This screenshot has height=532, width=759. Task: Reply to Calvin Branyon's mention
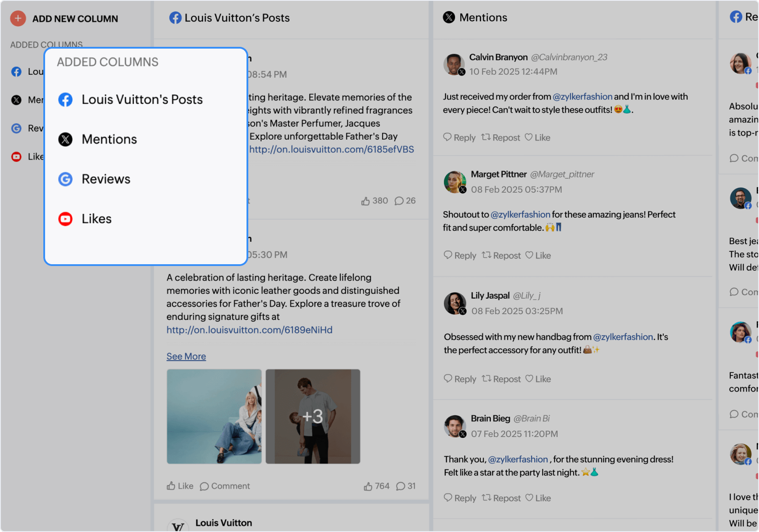click(459, 137)
